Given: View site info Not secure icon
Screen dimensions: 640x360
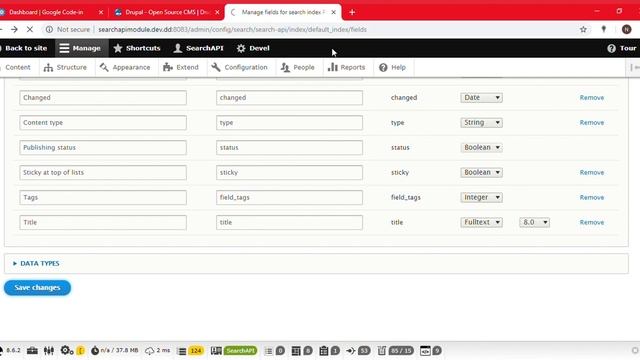Looking at the screenshot, I should coord(49,29).
